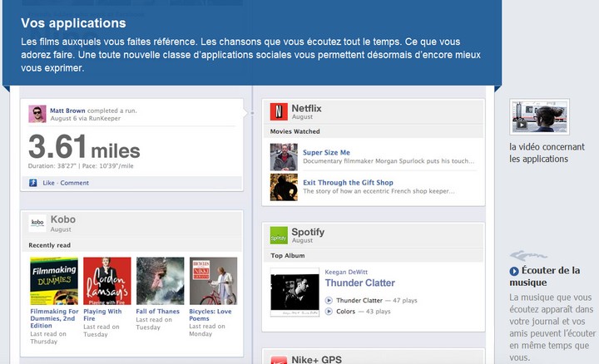Click the '3.61 miles' run distance
This screenshot has height=364, width=599.
click(84, 146)
